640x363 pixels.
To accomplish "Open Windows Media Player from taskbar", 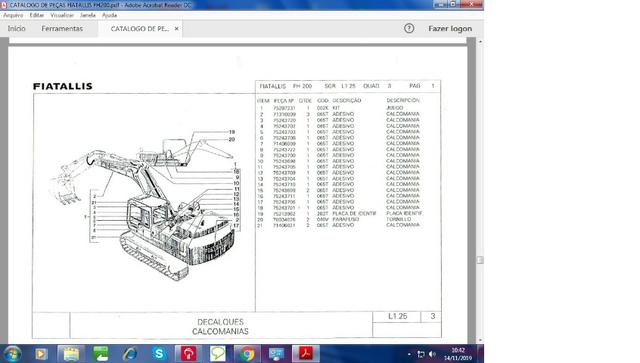I will pyautogui.click(x=40, y=354).
